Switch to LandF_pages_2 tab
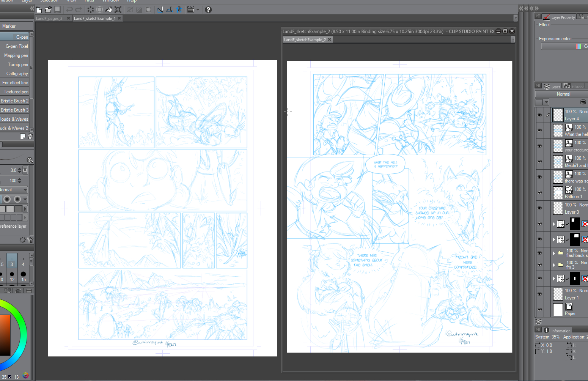The image size is (588, 381). click(x=49, y=18)
